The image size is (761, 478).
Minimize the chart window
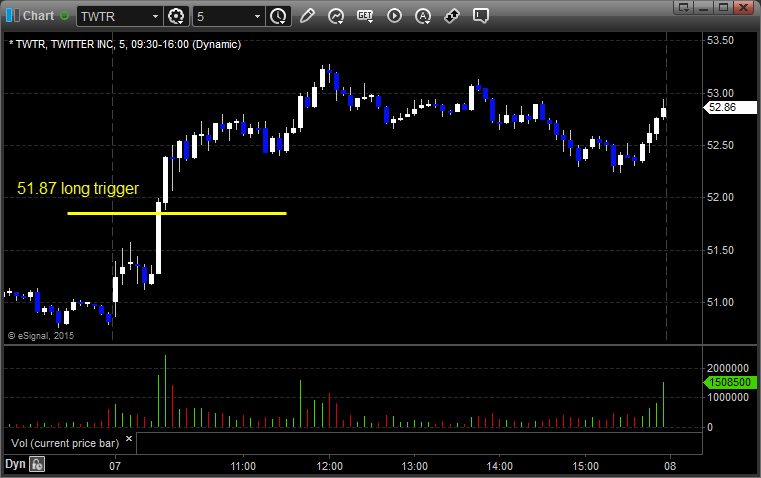point(704,7)
